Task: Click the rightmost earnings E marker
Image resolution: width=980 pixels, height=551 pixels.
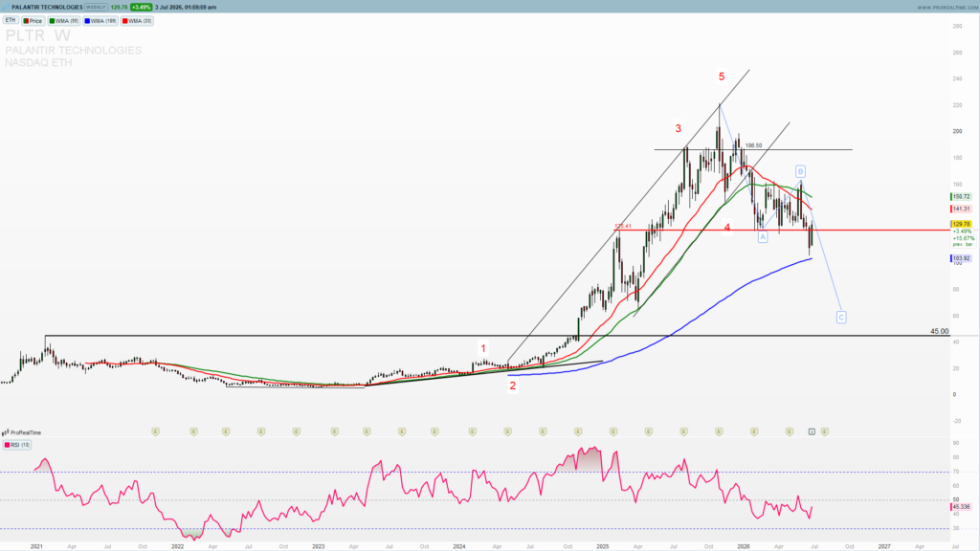Action: click(825, 431)
